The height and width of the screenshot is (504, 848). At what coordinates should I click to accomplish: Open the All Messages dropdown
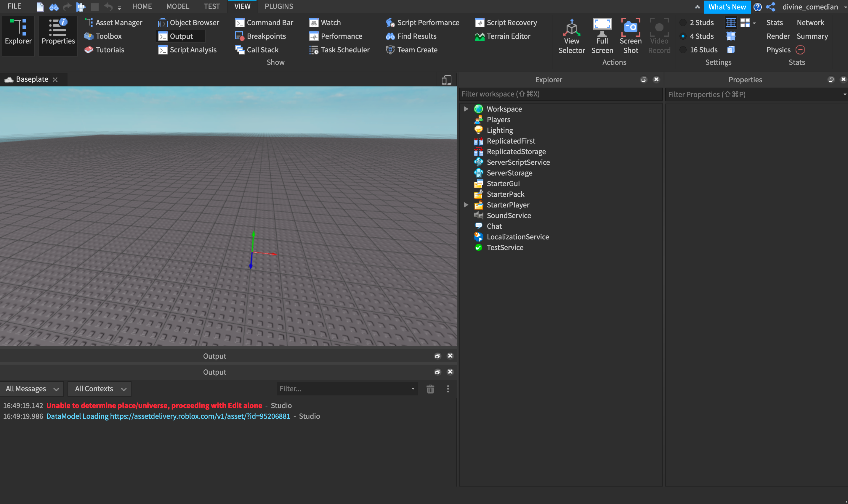32,389
